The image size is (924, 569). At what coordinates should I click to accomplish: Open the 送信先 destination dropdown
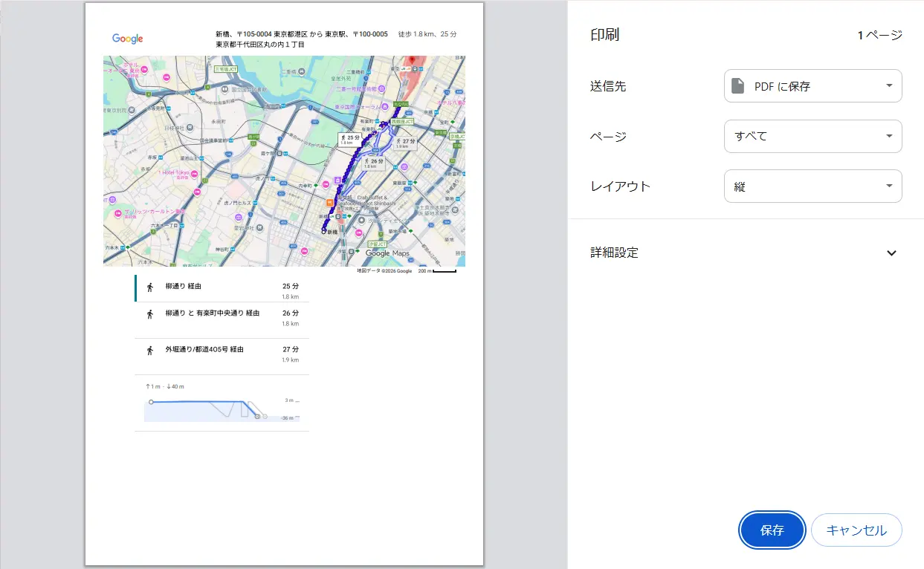click(813, 86)
